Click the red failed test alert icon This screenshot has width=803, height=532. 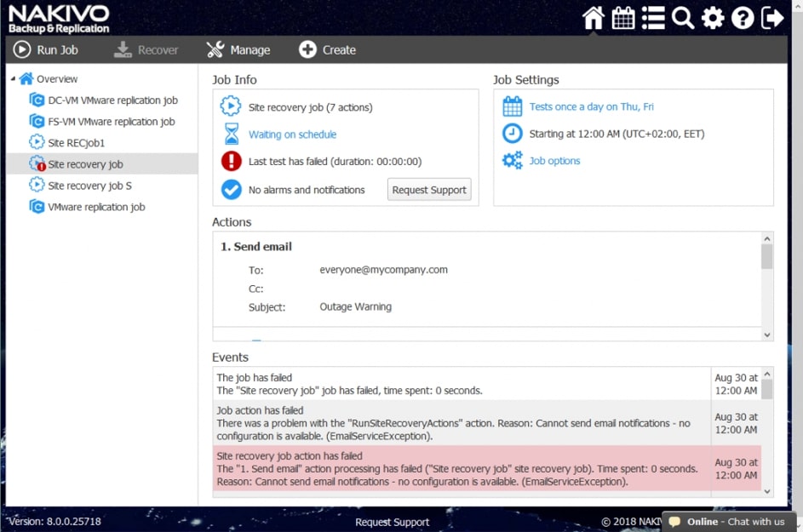point(231,162)
